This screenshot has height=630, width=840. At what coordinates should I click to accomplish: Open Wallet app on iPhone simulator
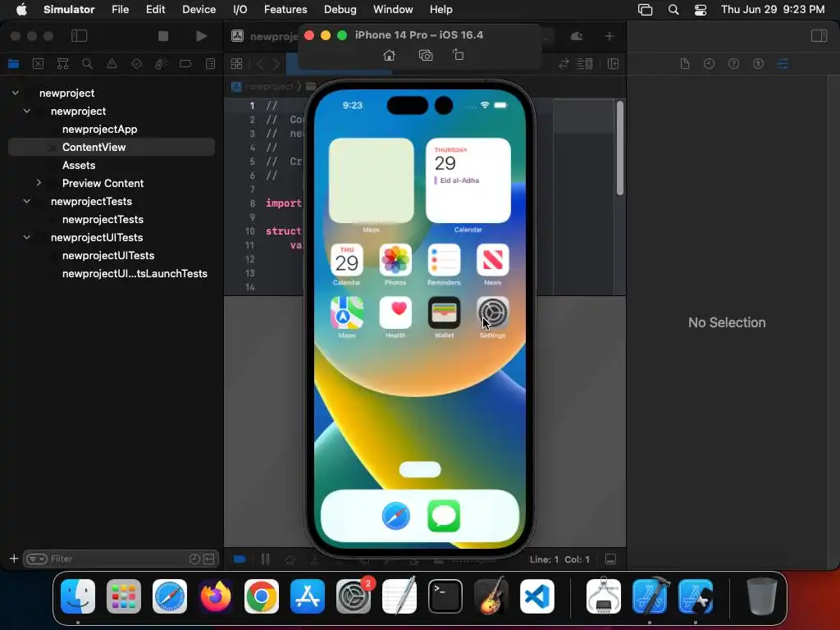click(x=444, y=313)
